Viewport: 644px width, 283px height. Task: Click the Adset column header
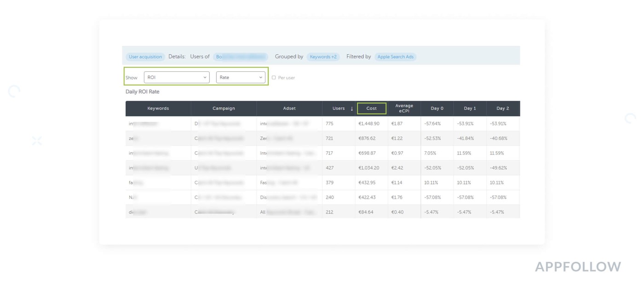[x=289, y=109]
